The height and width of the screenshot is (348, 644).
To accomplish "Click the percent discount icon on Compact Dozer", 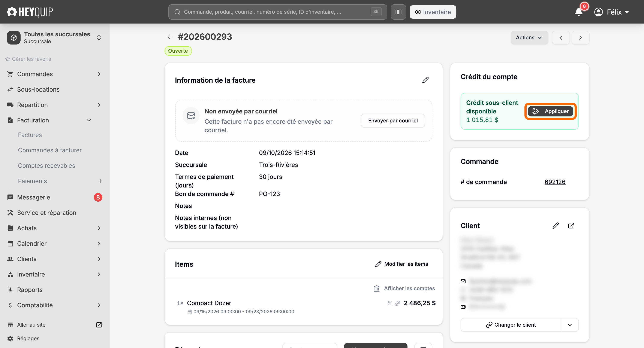I will coord(390,303).
